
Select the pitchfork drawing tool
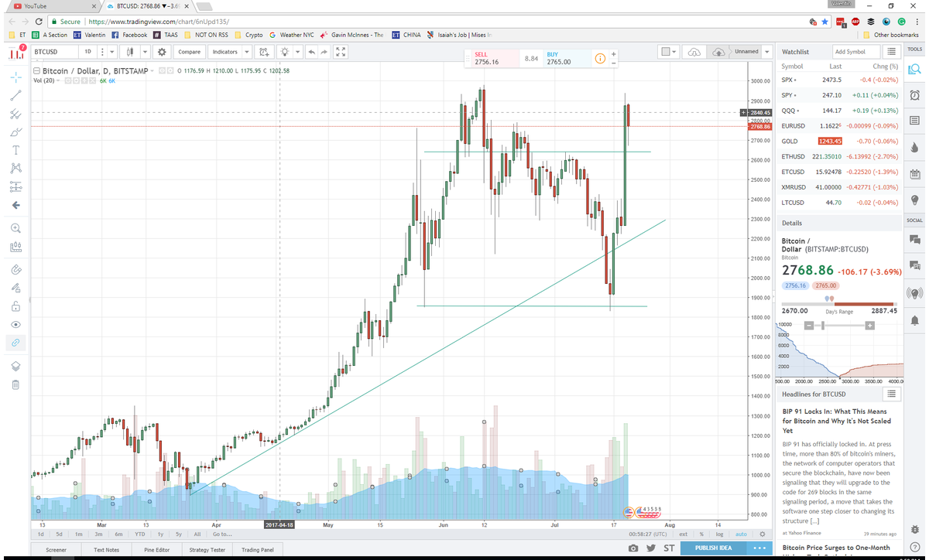[15, 114]
